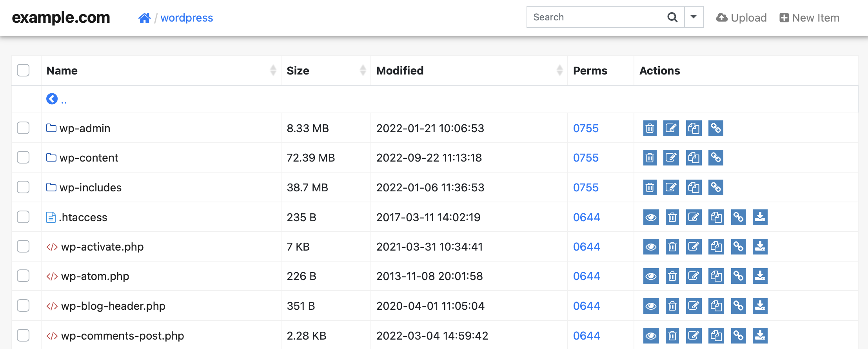Open the search options dropdown arrow
The image size is (868, 349).
pyautogui.click(x=694, y=17)
